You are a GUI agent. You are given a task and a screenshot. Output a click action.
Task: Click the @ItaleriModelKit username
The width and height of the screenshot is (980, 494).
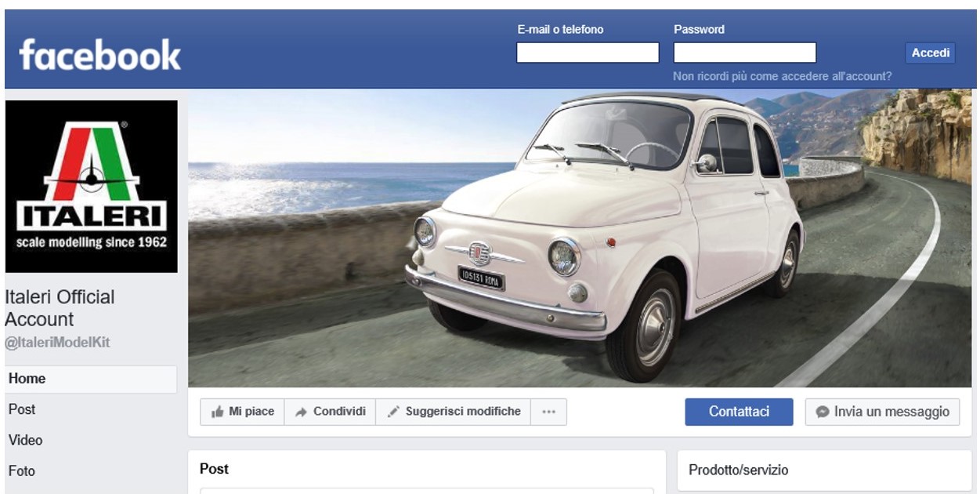58,343
